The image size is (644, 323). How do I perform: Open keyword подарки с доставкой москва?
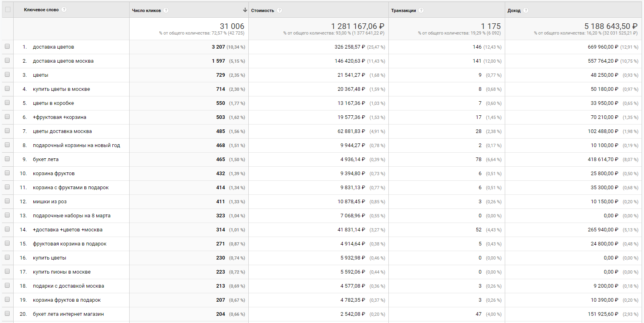(x=68, y=286)
